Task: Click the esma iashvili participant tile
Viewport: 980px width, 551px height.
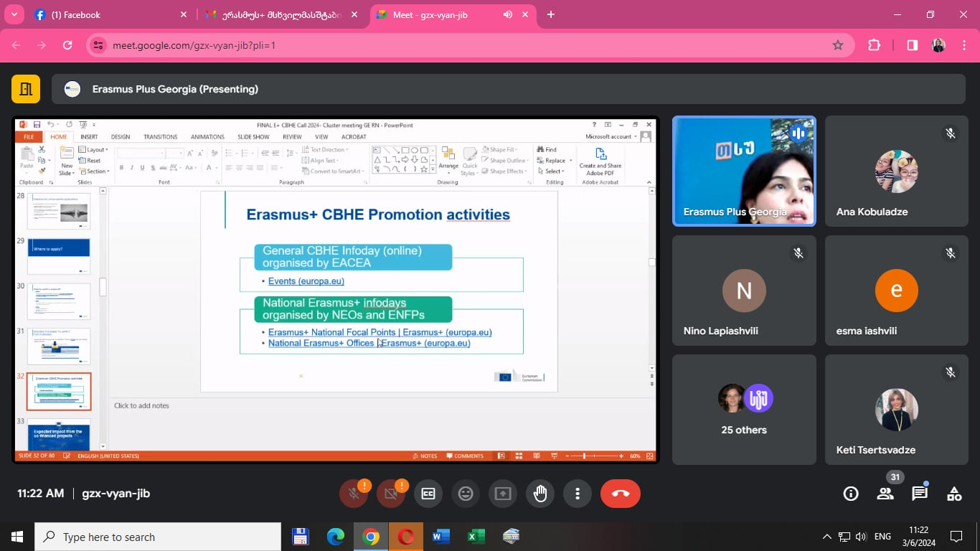Action: pos(897,291)
